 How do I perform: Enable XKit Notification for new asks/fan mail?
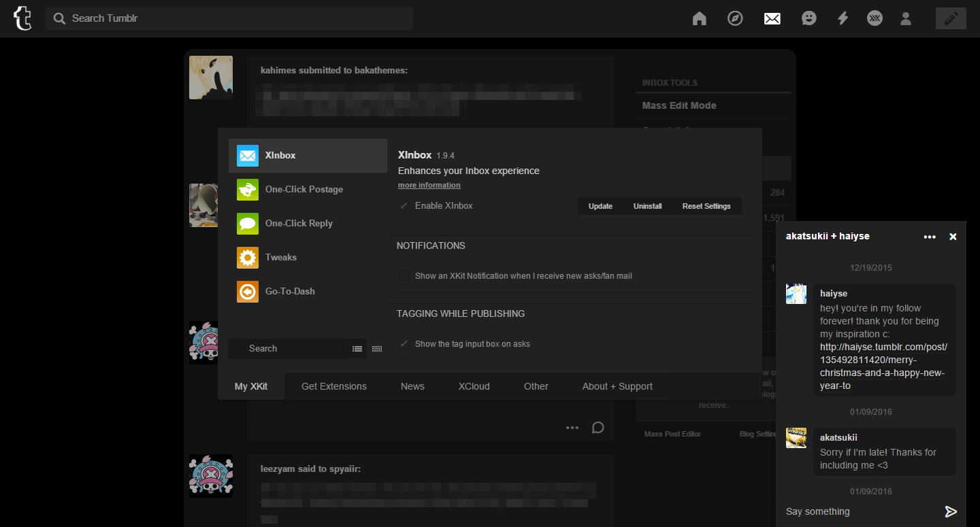pos(404,276)
